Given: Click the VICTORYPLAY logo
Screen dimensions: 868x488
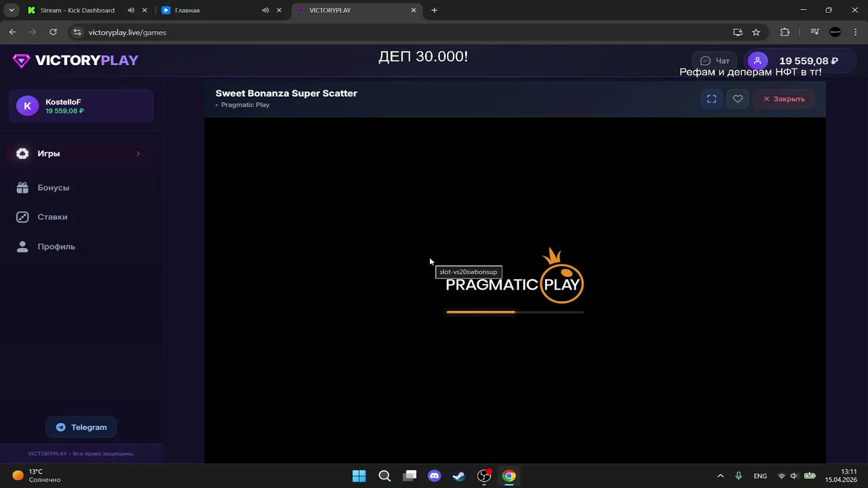Looking at the screenshot, I should [75, 60].
